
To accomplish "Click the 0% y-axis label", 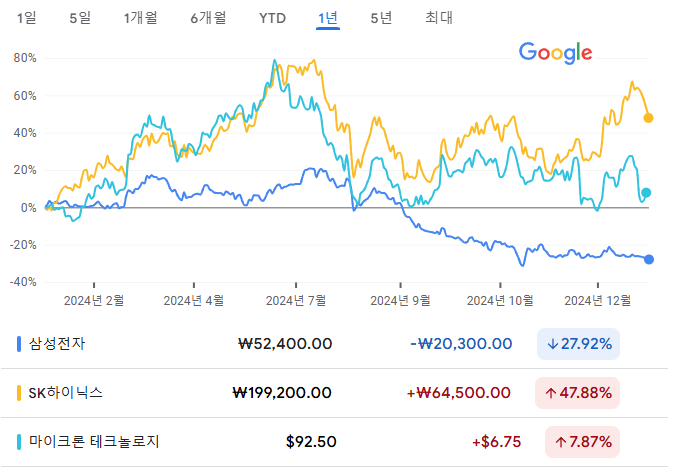I will click(28, 208).
